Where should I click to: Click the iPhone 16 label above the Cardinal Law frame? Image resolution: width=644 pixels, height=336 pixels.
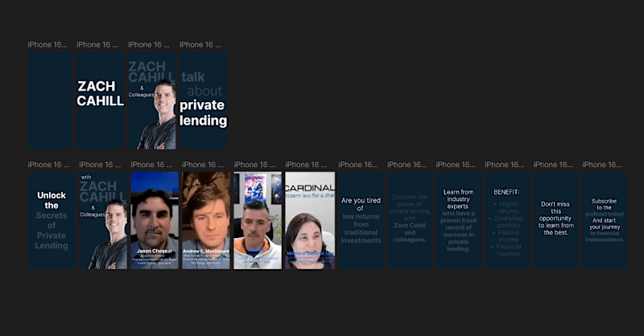pyautogui.click(x=306, y=165)
